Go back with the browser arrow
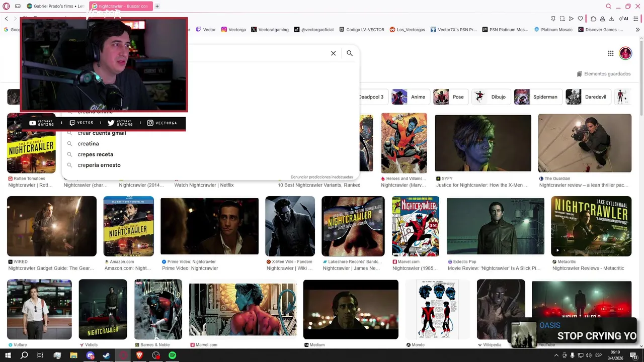Image resolution: width=644 pixels, height=362 pixels. 7,19
